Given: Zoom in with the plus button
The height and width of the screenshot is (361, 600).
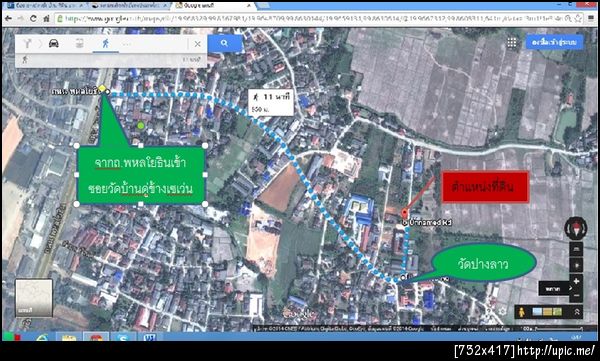Looking at the screenshot, I should (576, 281).
